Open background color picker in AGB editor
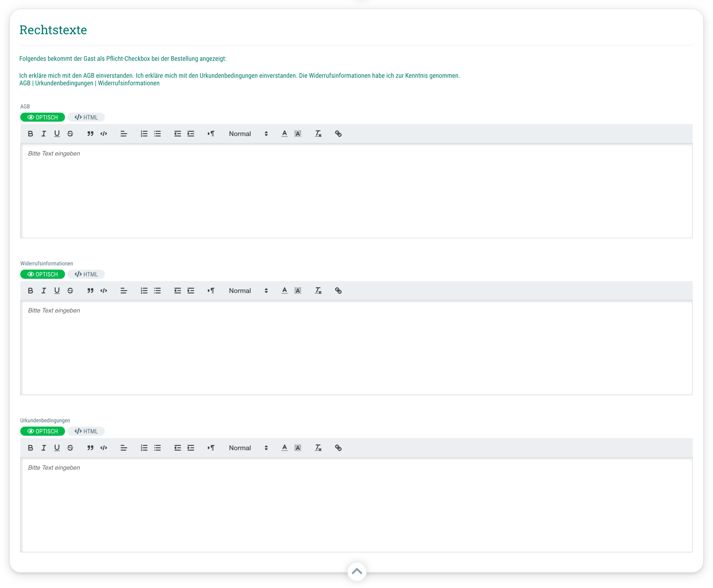The width and height of the screenshot is (713, 588). [x=298, y=134]
